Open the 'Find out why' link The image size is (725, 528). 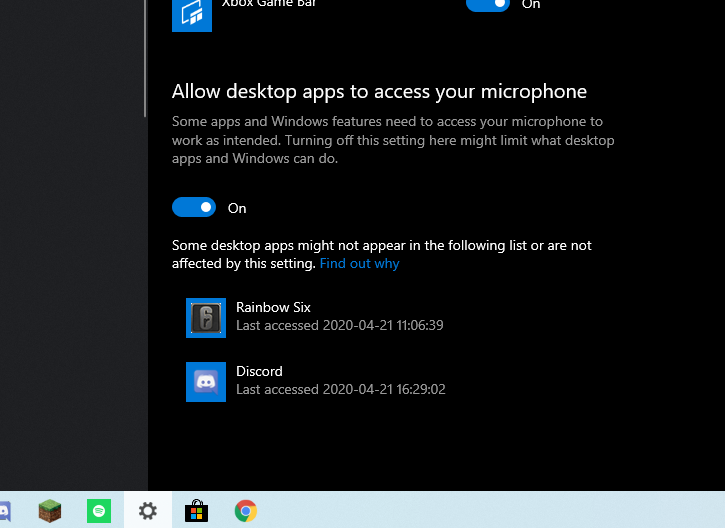coord(359,264)
